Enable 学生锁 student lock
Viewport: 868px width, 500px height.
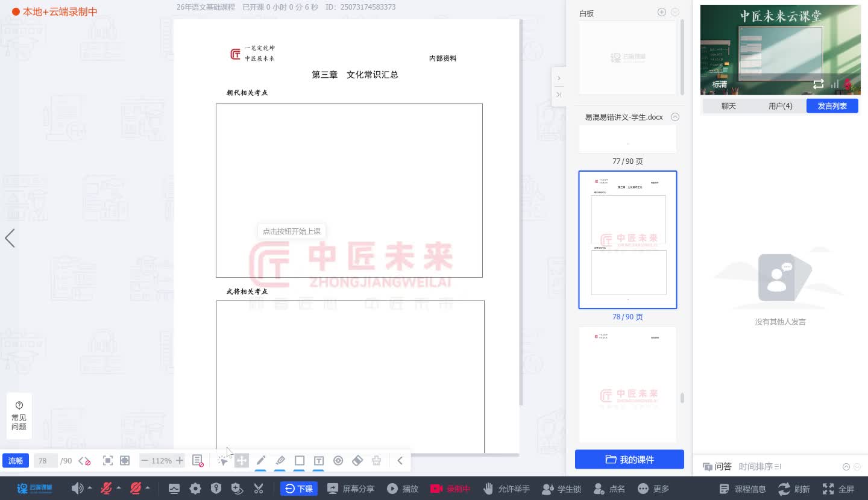[561, 489]
